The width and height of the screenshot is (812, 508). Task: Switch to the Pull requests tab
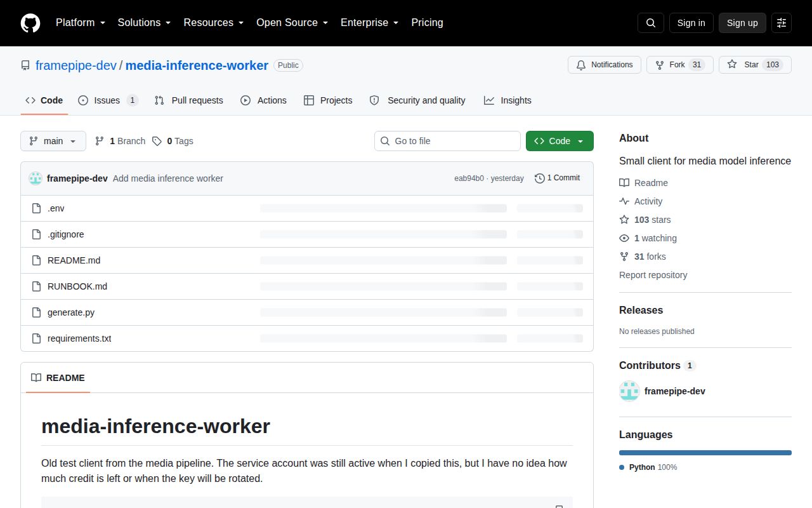point(189,100)
